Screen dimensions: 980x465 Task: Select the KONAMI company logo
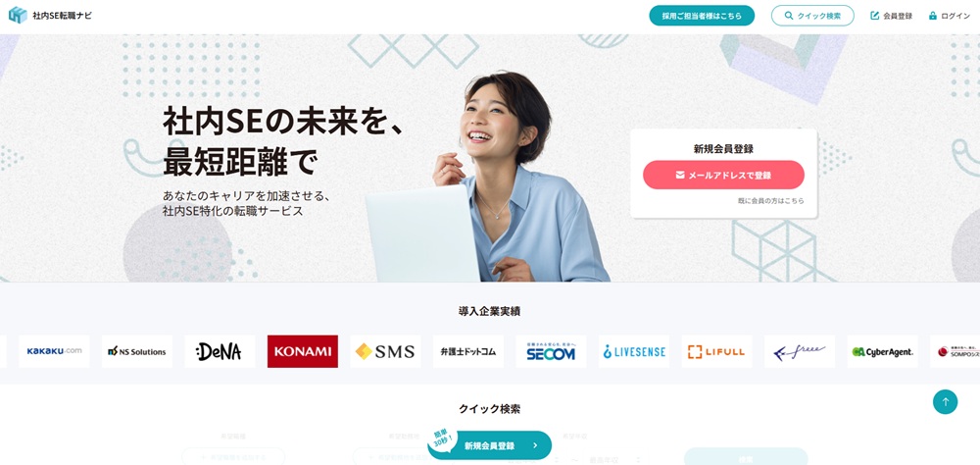click(303, 352)
